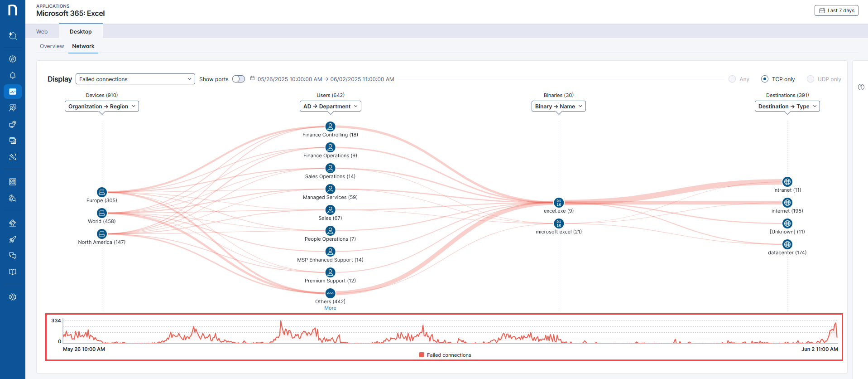Select the Finance Controlling user node
This screenshot has height=379, width=868.
(331, 126)
